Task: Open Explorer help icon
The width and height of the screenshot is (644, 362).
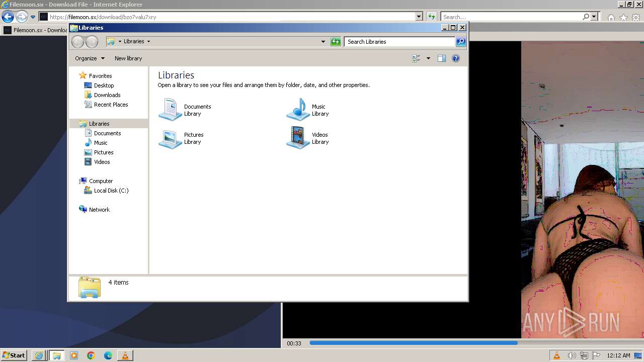Action: pos(456,58)
